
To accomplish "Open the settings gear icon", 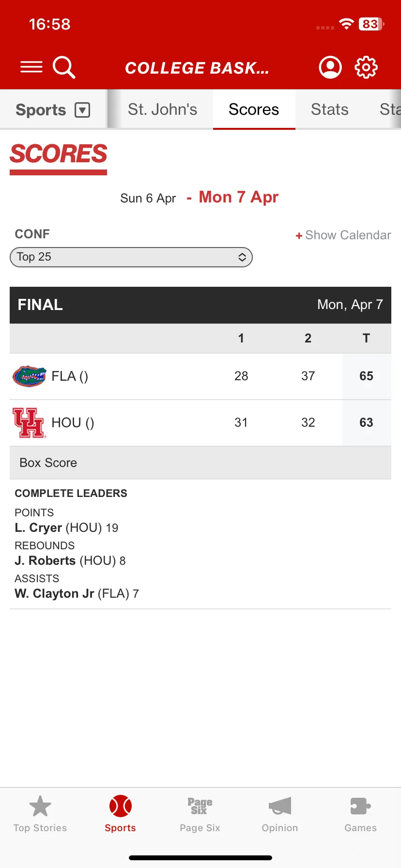I will click(x=366, y=67).
